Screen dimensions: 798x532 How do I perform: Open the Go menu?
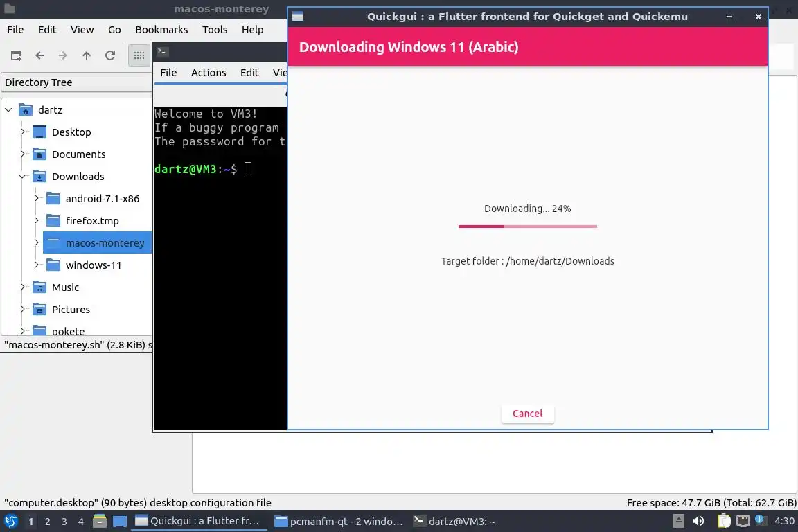114,30
